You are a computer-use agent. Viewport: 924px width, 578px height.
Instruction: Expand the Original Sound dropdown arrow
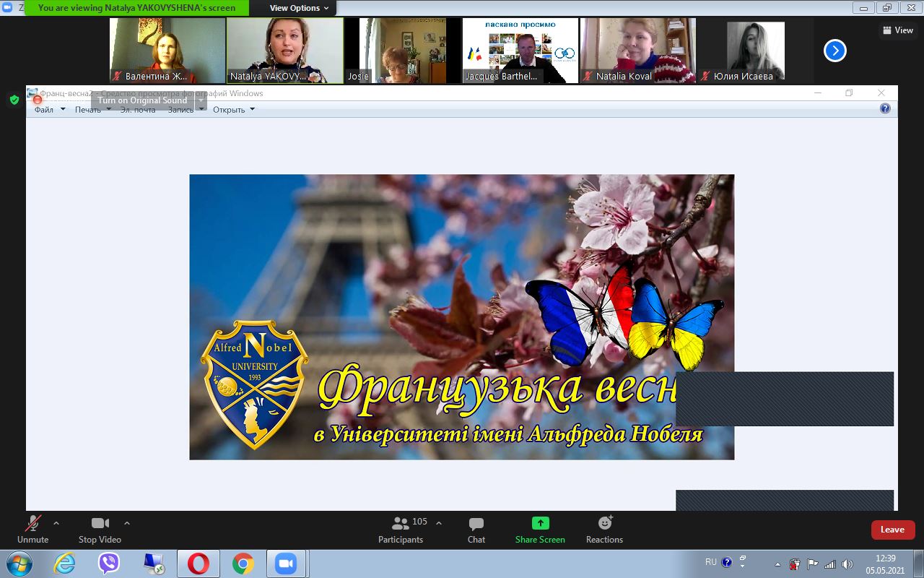(201, 101)
